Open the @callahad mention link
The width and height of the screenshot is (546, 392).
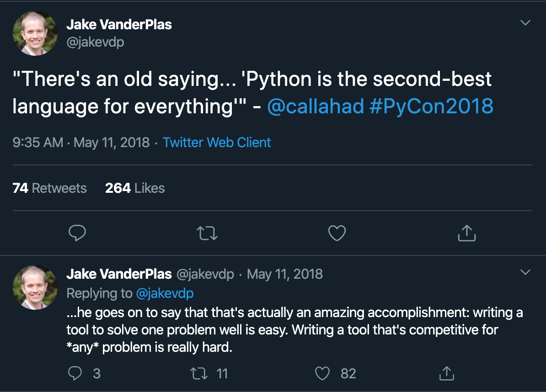click(x=316, y=106)
